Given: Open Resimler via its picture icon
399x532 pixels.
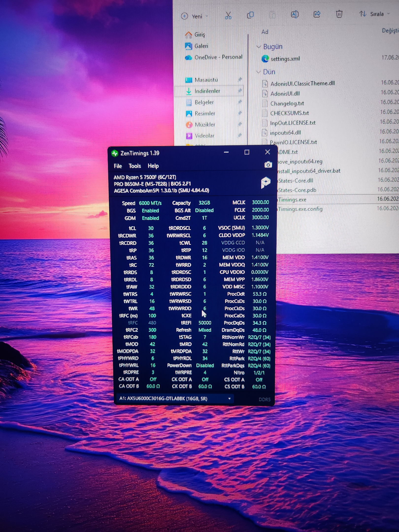Looking at the screenshot, I should click(x=189, y=114).
